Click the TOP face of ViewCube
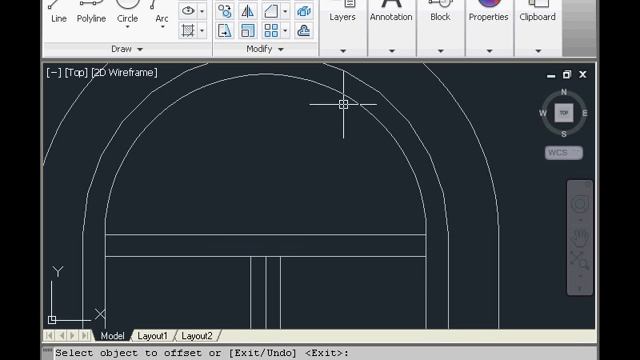The image size is (640, 360). tap(564, 113)
